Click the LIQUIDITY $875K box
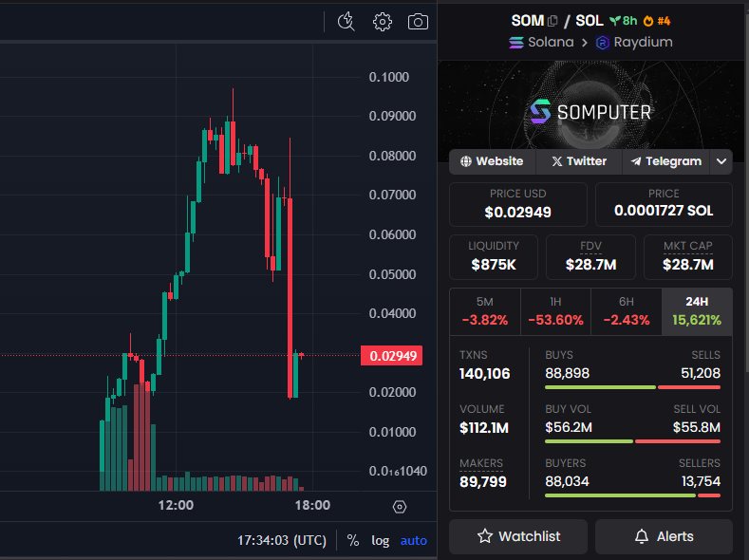The height and width of the screenshot is (560, 749). point(494,257)
